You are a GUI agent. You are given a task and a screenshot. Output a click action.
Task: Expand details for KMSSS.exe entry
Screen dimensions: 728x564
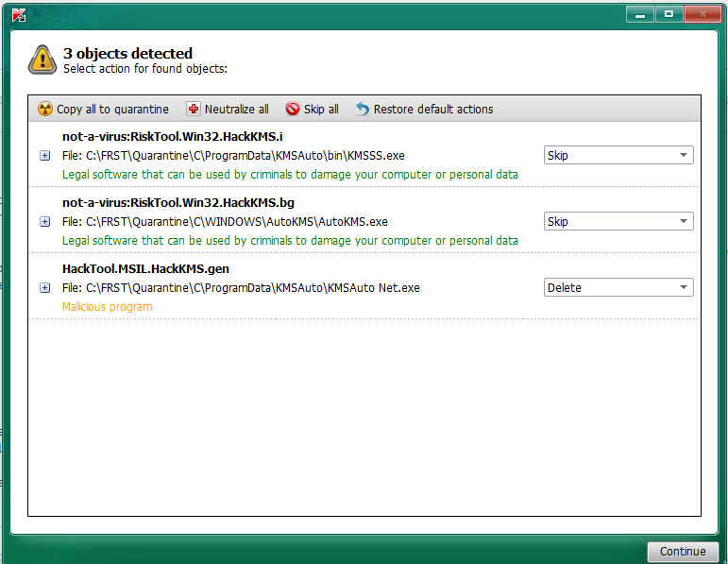tap(45, 156)
